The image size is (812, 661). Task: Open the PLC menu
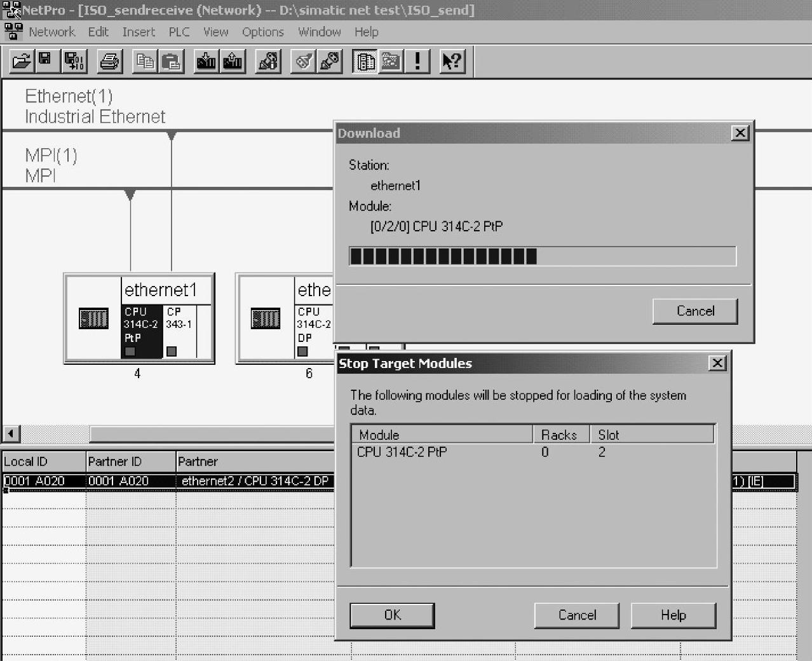tap(179, 32)
